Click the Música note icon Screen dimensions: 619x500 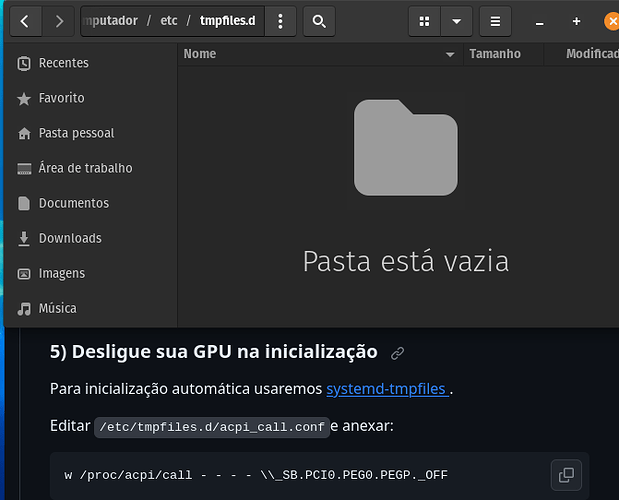click(24, 309)
